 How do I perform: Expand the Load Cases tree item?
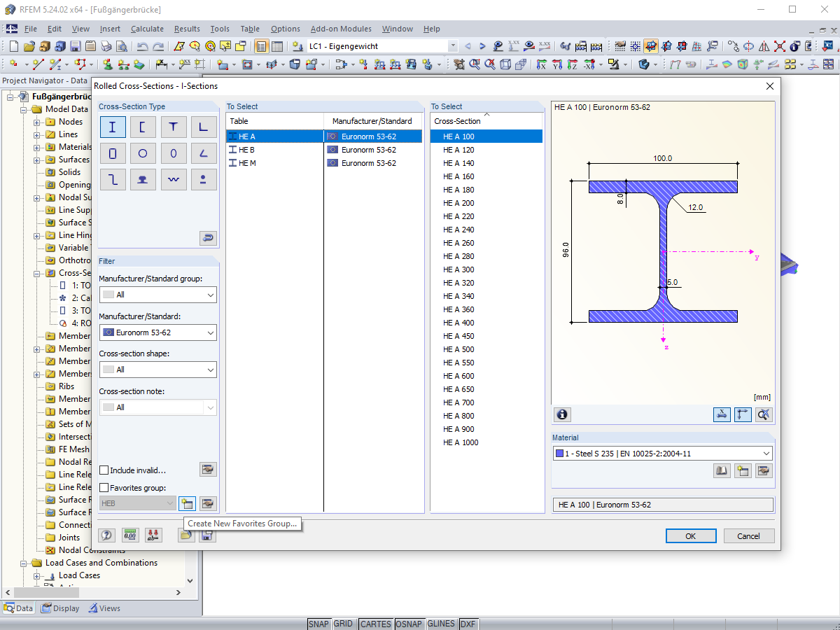point(37,575)
